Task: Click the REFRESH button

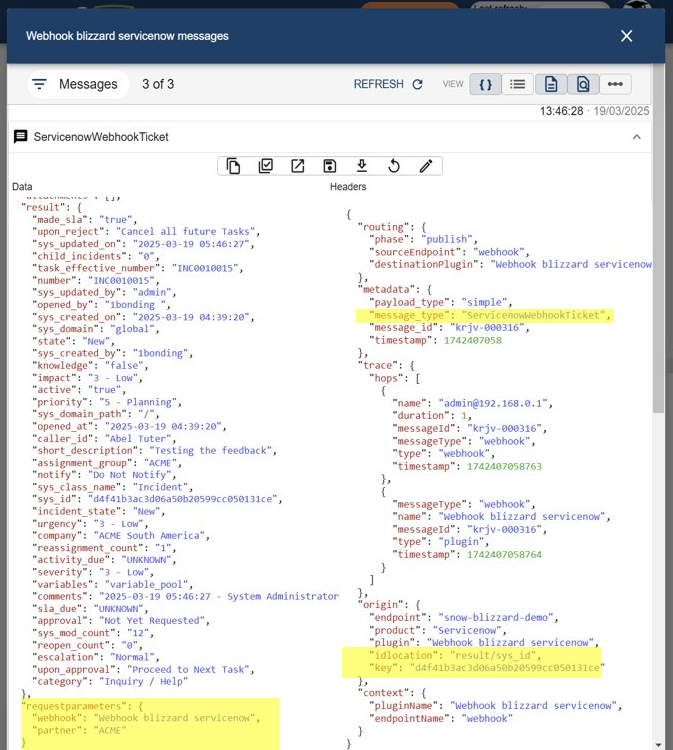Action: tap(388, 84)
